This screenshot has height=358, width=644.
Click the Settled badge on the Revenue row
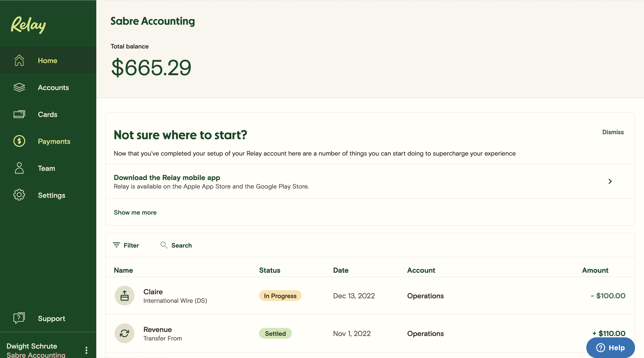(275, 334)
